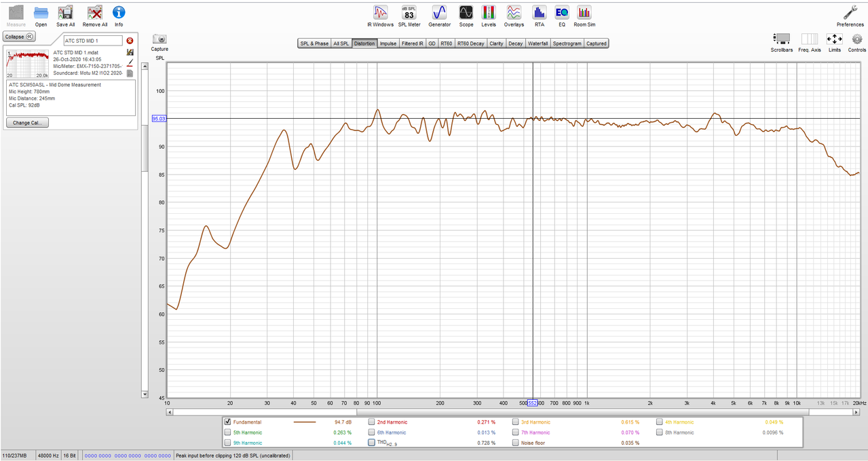Collapse the measurements side panel
The image size is (868, 461).
pyautogui.click(x=19, y=37)
